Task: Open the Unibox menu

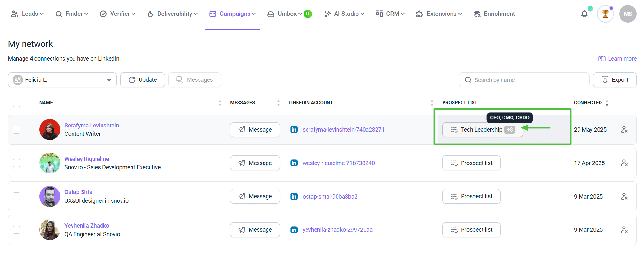Action: tap(285, 14)
